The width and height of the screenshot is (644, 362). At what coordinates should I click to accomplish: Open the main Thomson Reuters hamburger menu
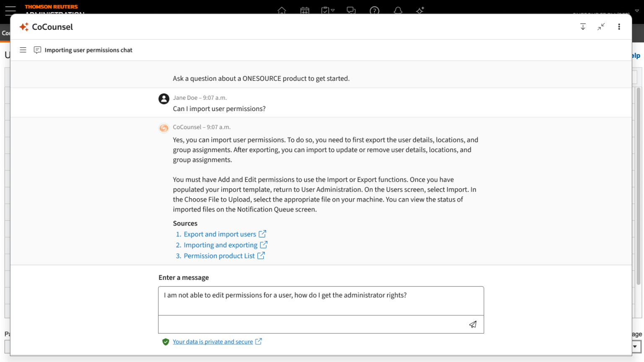click(10, 10)
